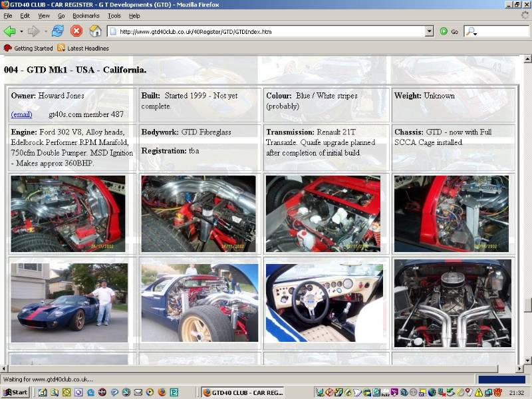Click the owner's (email) link
The height and width of the screenshot is (399, 532).
(21, 114)
